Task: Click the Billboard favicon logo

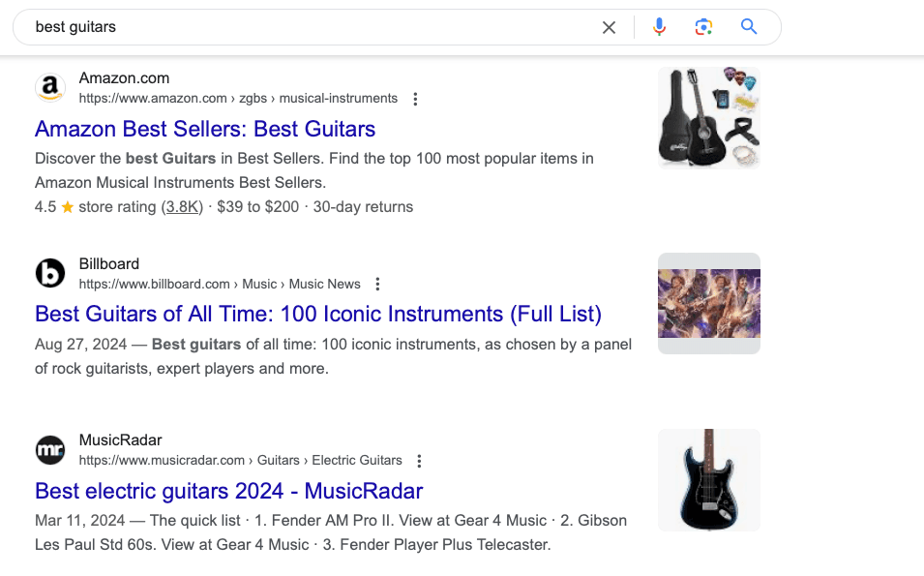Action: (50, 273)
